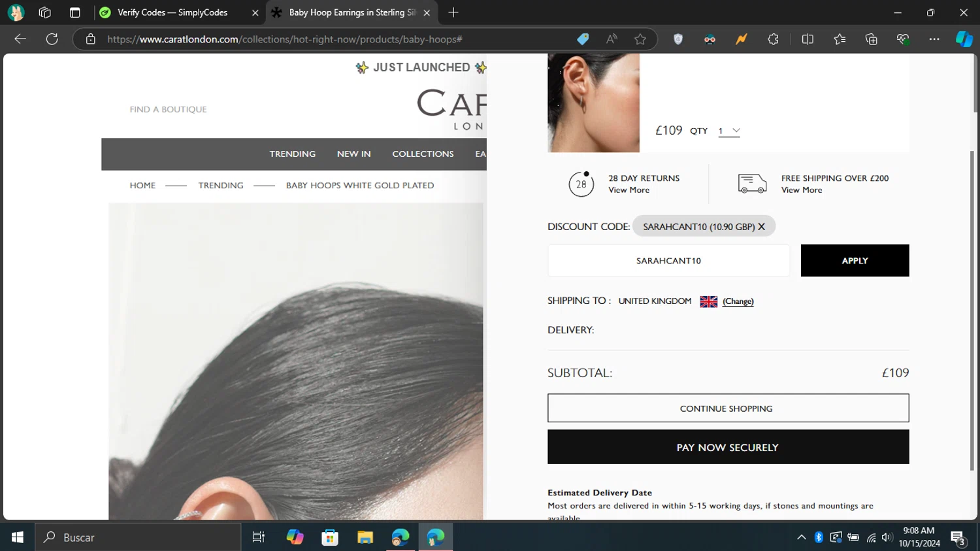Activate Read aloud icon in address bar

(x=612, y=39)
